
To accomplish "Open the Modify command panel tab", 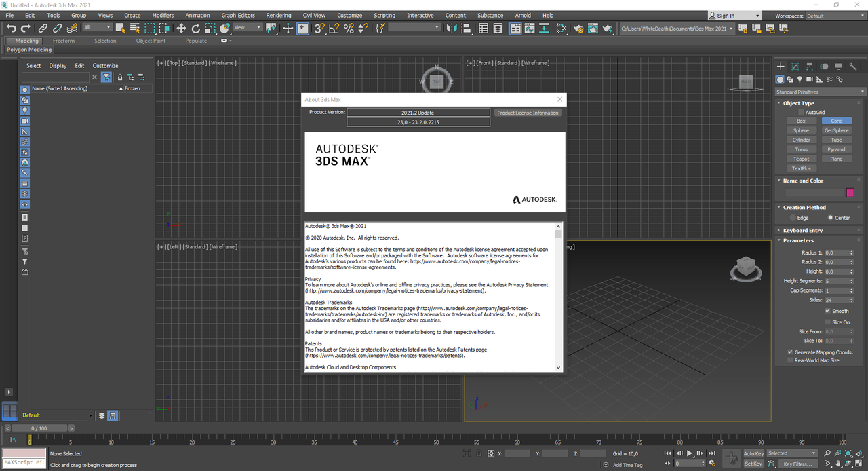I will 795,67.
